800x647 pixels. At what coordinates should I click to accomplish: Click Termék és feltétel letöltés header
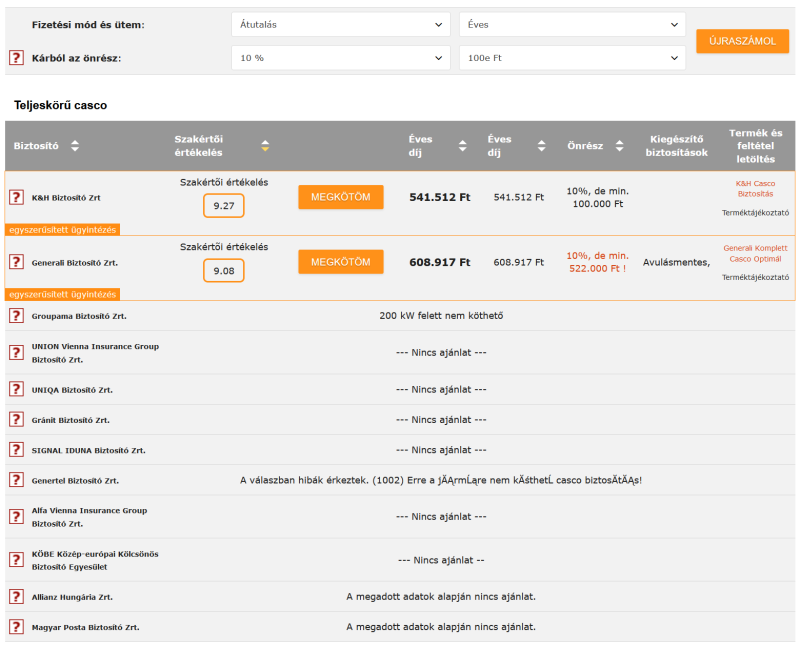pyautogui.click(x=755, y=145)
